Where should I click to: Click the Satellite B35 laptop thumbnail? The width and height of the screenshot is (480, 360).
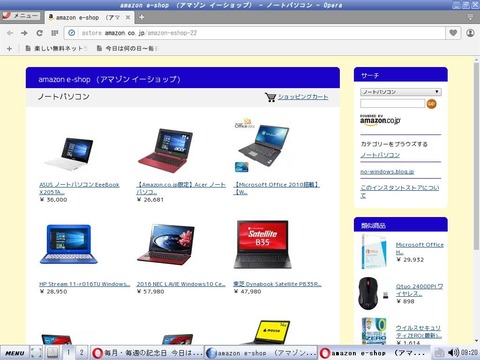coord(262,244)
